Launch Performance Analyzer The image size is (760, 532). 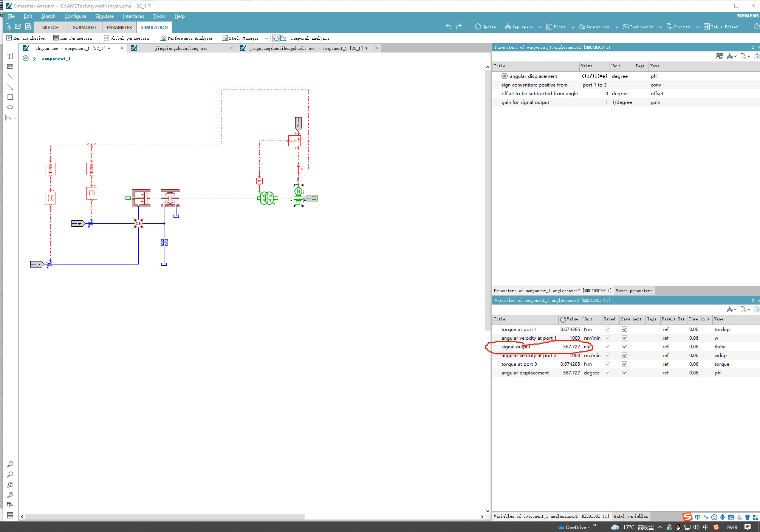pos(186,38)
